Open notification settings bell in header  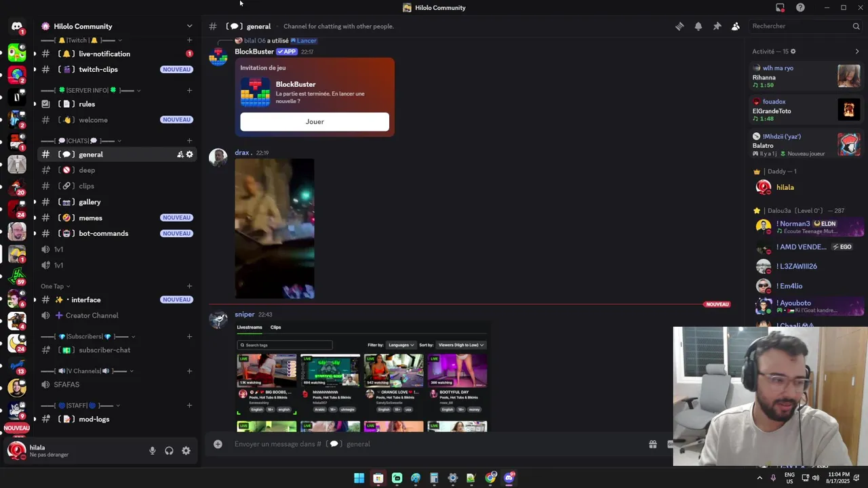(698, 26)
